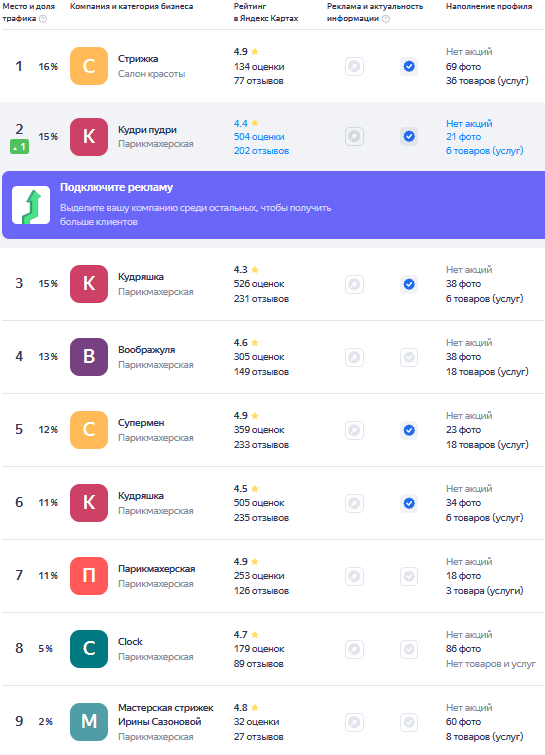Image resolution: width=545 pixels, height=755 pixels.
Task: Click the 3 товара (услуги) text
Action: tap(484, 591)
